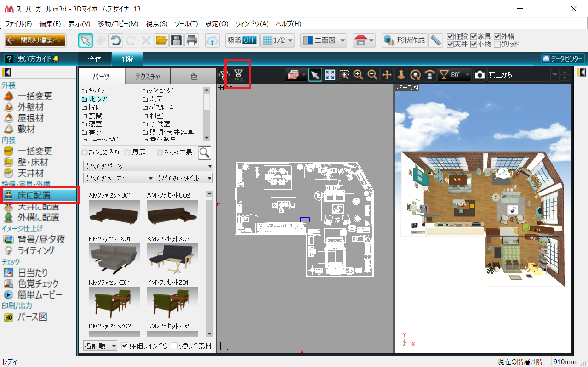The height and width of the screenshot is (367, 588).
Task: Enable the クラウド素材 checkbox
Action: pos(174,346)
